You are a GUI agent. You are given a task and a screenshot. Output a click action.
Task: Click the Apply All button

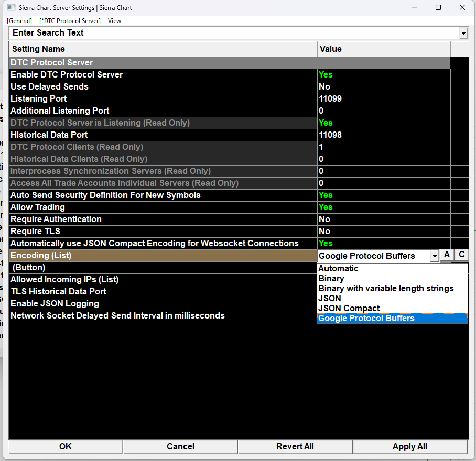(x=410, y=446)
